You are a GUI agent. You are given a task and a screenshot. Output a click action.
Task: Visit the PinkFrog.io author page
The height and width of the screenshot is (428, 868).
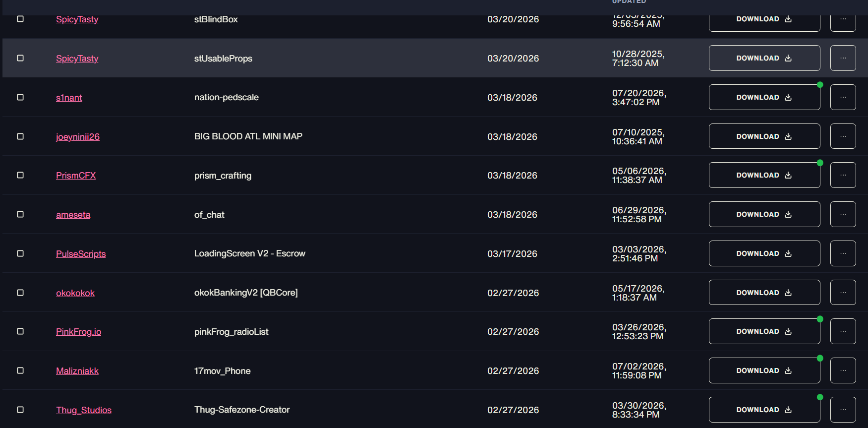(78, 332)
